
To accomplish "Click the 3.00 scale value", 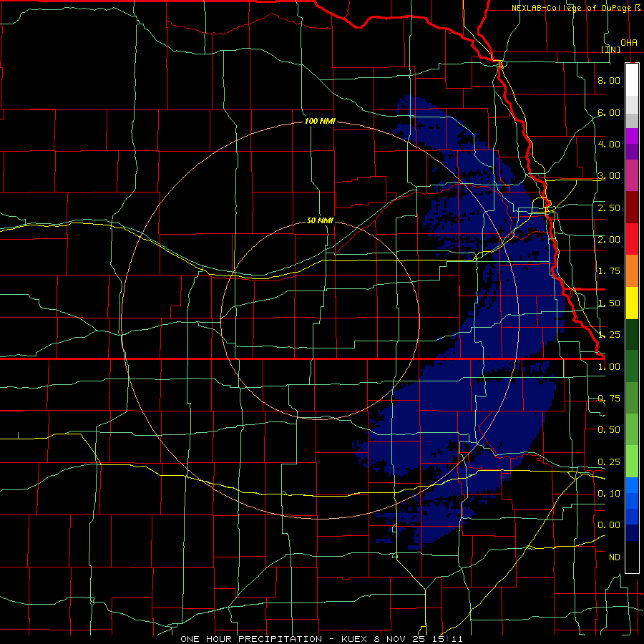I will (x=609, y=176).
